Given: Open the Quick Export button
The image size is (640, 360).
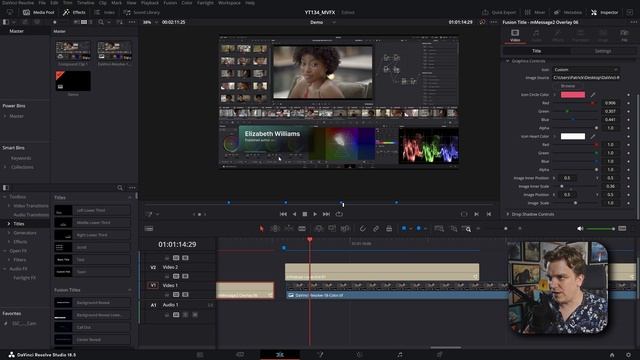Looking at the screenshot, I should (x=499, y=12).
